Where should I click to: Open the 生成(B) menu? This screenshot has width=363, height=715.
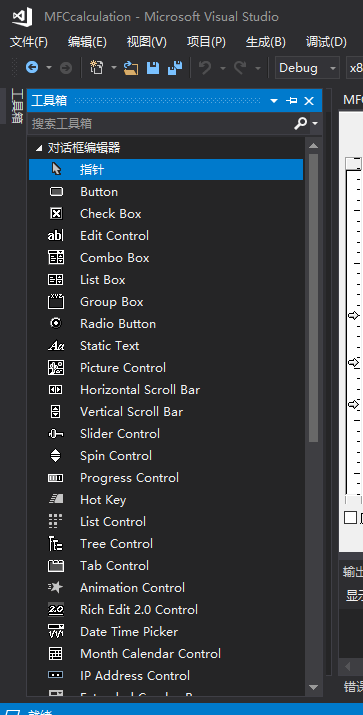265,42
